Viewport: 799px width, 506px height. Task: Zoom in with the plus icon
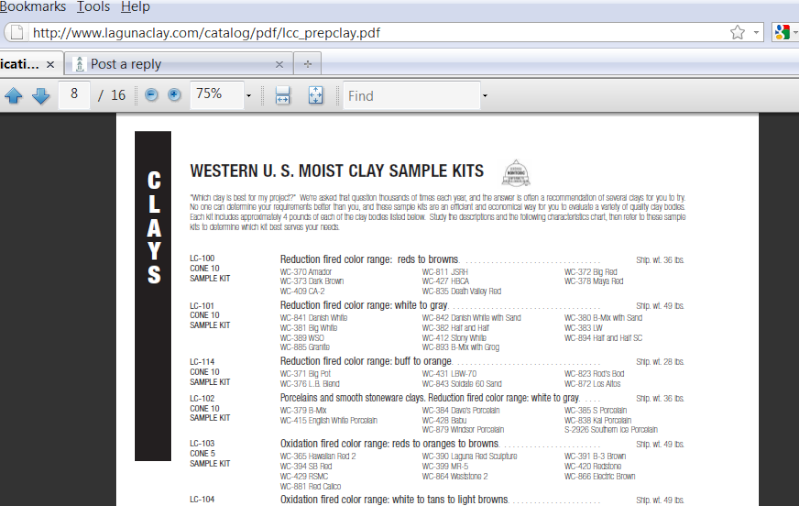click(174, 95)
